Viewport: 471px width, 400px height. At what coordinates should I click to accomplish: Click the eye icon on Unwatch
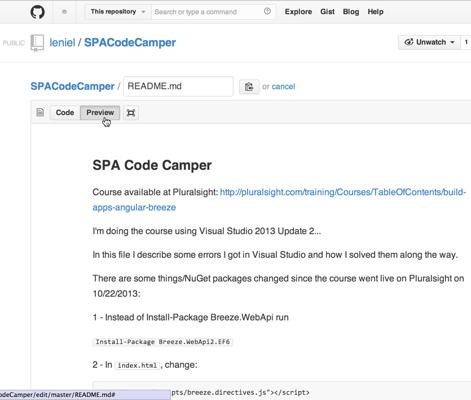click(x=408, y=42)
